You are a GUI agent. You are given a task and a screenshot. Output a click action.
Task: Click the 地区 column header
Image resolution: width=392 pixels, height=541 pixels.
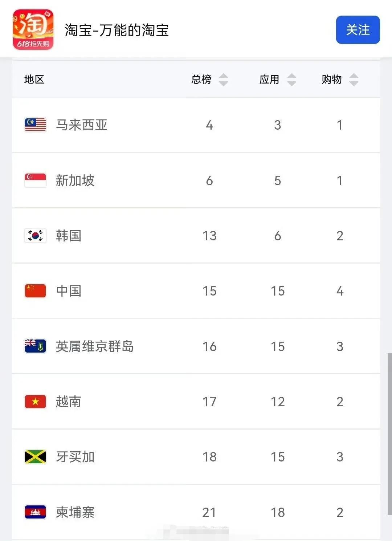(34, 80)
